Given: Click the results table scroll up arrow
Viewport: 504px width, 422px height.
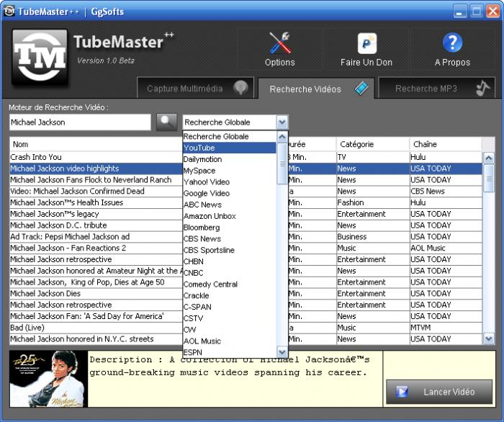Looking at the screenshot, I should point(489,158).
